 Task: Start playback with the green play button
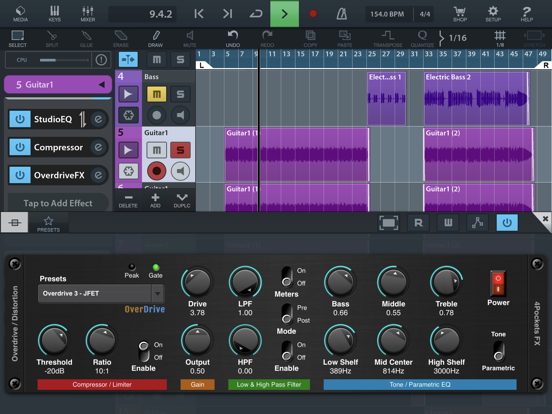(x=284, y=14)
